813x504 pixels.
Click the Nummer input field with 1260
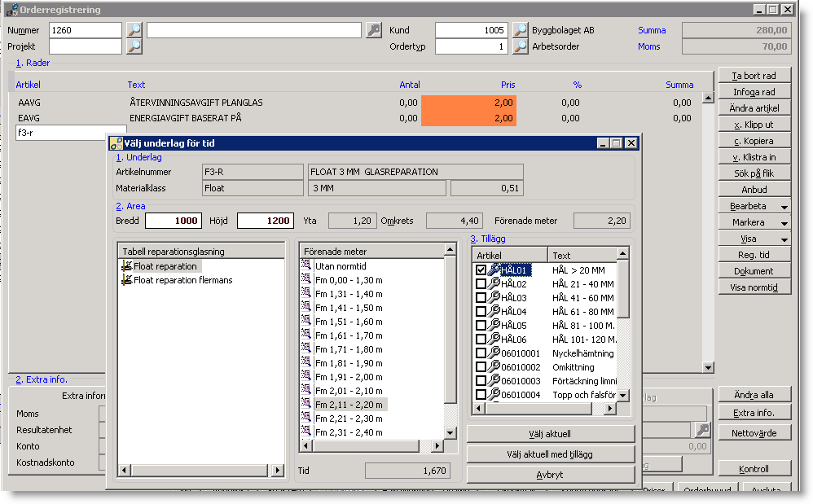pyautogui.click(x=86, y=30)
